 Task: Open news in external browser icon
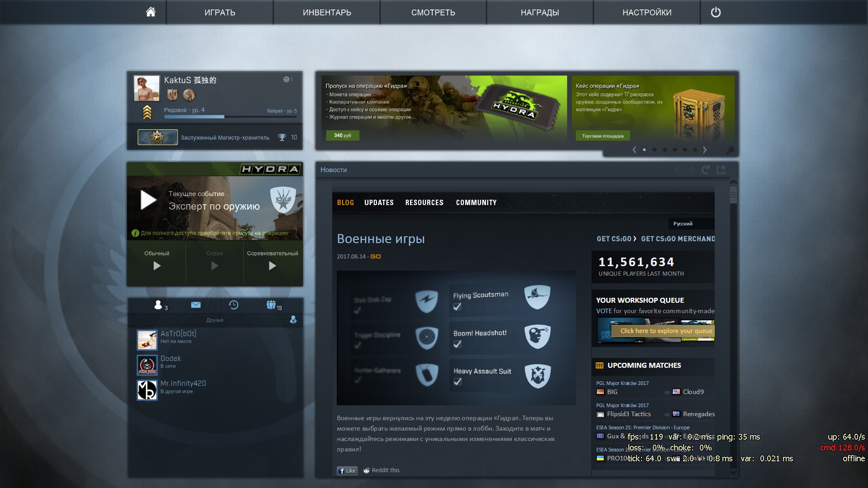[x=721, y=170]
